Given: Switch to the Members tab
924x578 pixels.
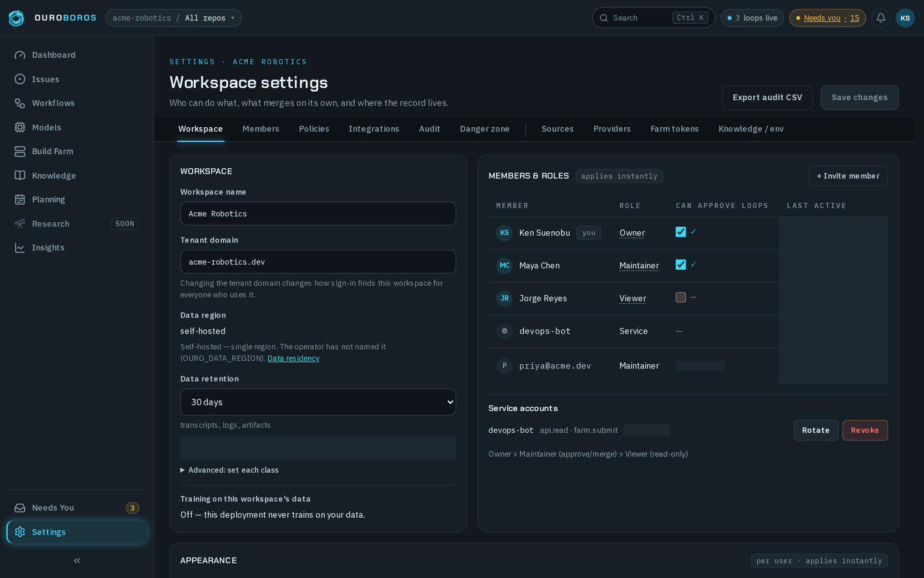Looking at the screenshot, I should [261, 129].
